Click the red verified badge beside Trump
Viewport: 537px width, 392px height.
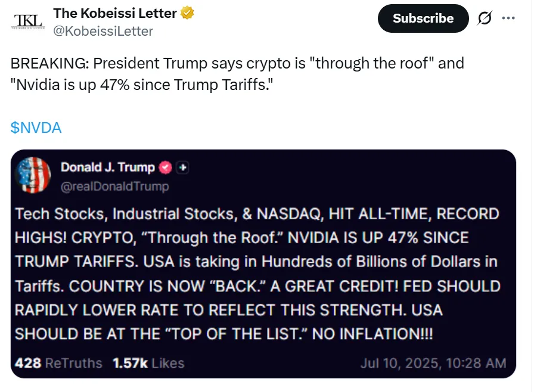click(166, 168)
